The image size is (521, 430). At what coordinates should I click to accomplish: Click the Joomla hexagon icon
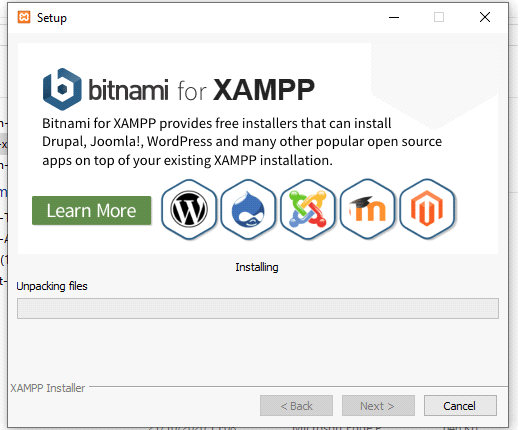[x=308, y=209]
